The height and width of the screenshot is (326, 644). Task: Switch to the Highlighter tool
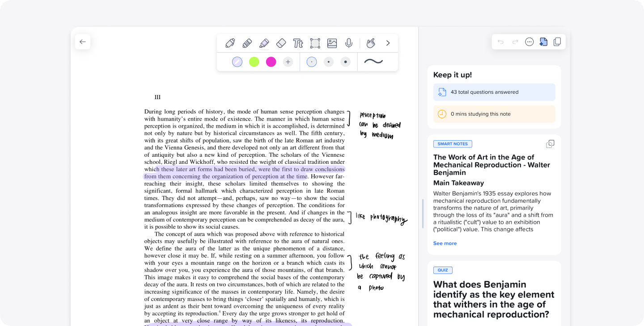[264, 43]
